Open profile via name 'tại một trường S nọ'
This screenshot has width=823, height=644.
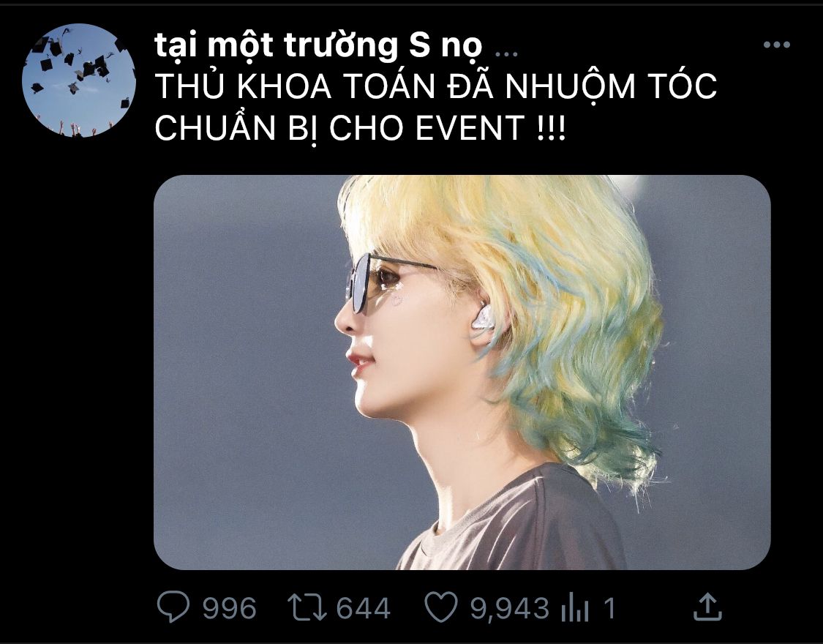[318, 45]
